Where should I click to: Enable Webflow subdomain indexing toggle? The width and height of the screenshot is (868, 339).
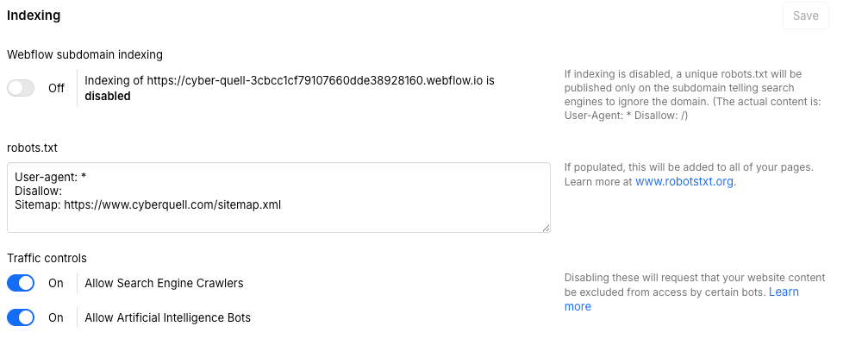coord(21,88)
